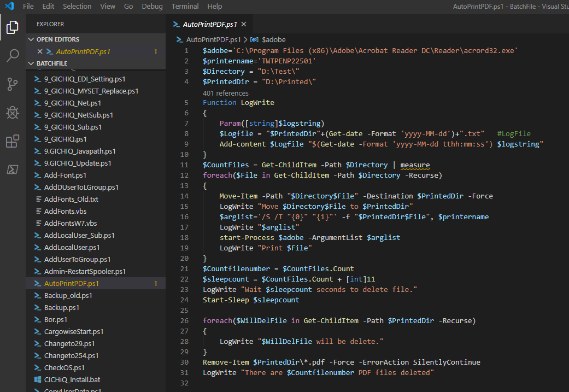Open Backup_old.ps1 file
This screenshot has height=392, width=569.
(x=96, y=295)
